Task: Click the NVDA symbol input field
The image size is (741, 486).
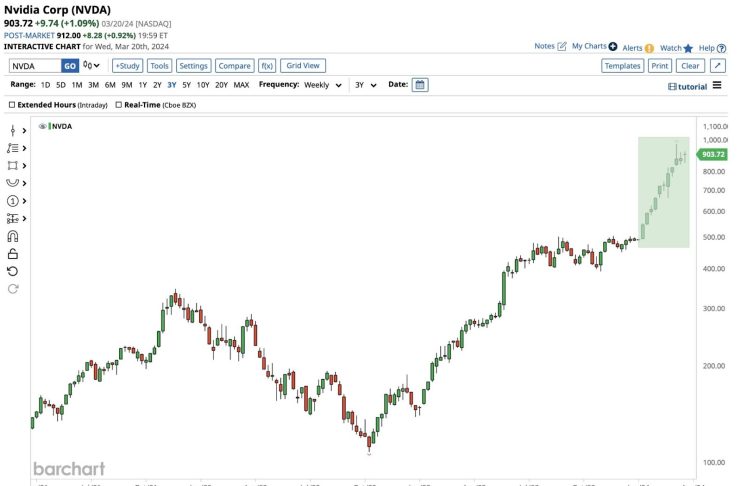Action: (x=34, y=66)
